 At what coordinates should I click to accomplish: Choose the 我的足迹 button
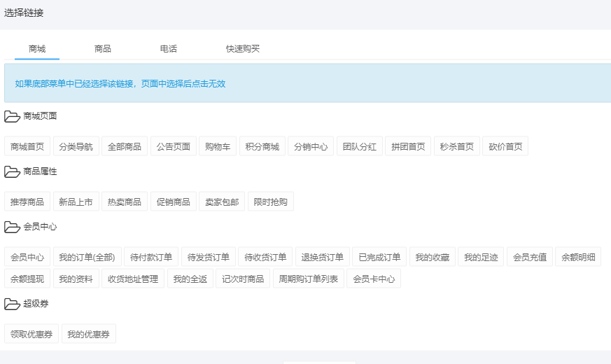(x=481, y=257)
